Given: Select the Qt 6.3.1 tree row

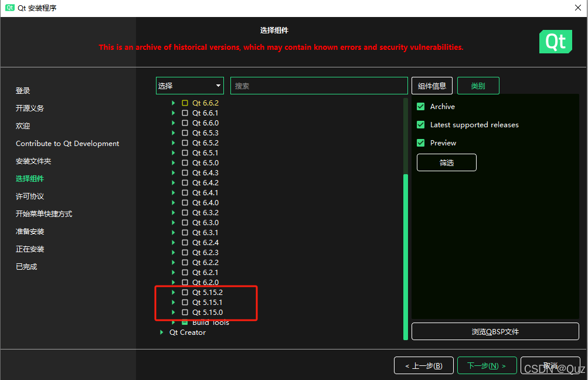Looking at the screenshot, I should pyautogui.click(x=205, y=233).
